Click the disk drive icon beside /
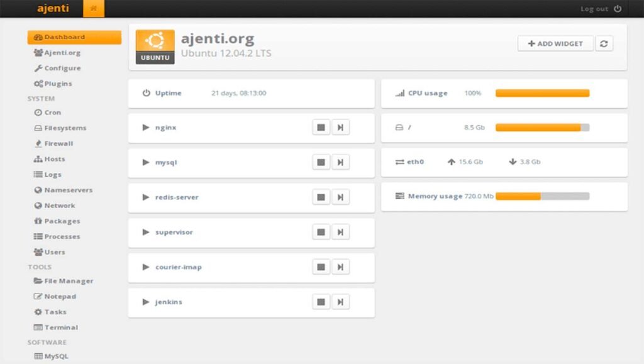 click(x=399, y=128)
